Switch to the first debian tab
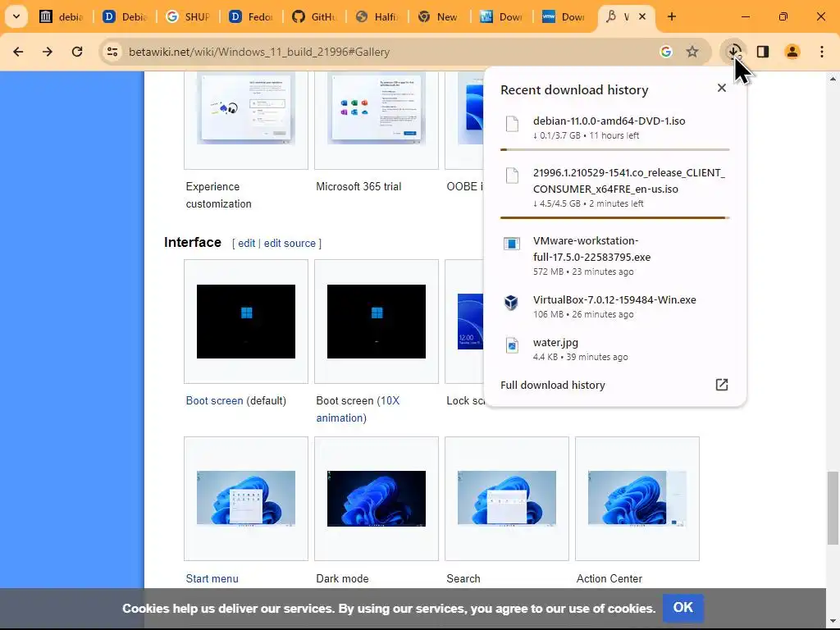Image resolution: width=840 pixels, height=630 pixels. click(x=62, y=16)
